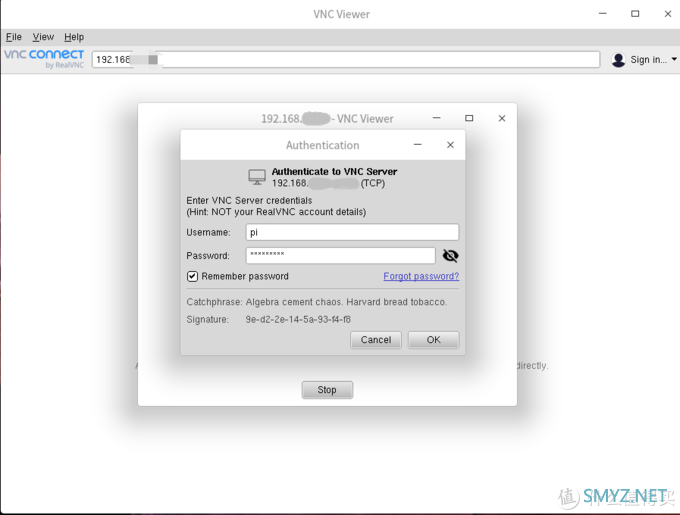The height and width of the screenshot is (515, 680).
Task: Click the Authenticate to VNC Server heading
Action: point(334,171)
